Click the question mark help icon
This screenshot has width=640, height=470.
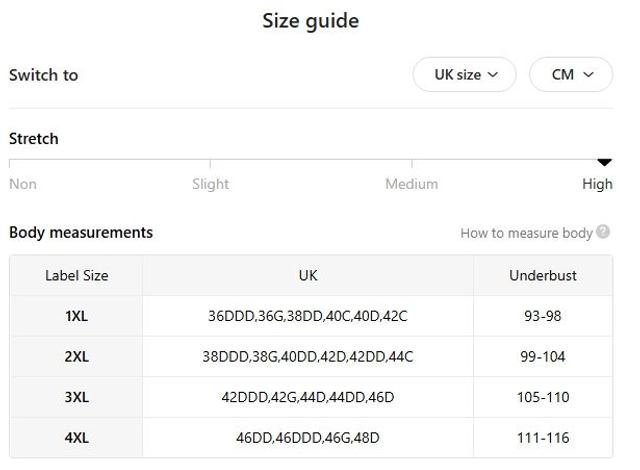point(603,232)
